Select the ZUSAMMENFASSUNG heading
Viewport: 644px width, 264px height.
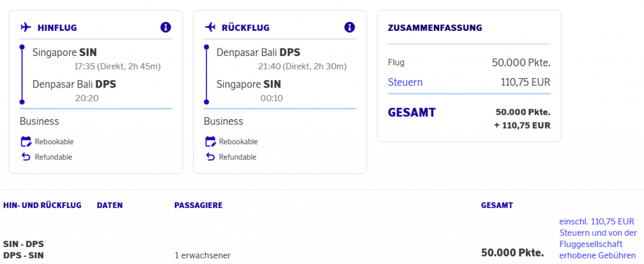tap(435, 28)
